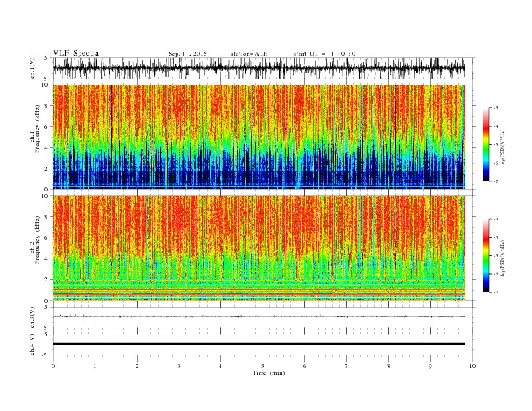532x411 pixels.
Task: Select the time axis tick label "2"
Action: pos(137,366)
